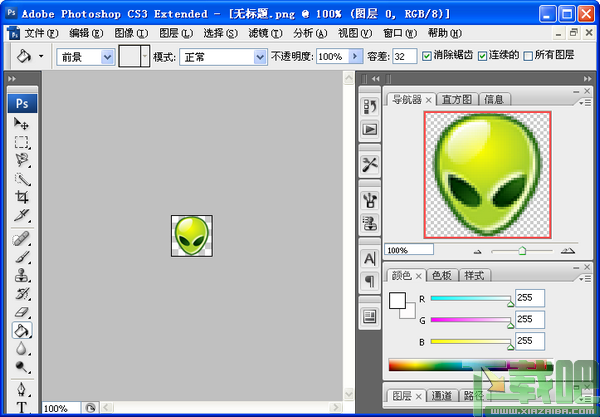
Task: Click the navigator zoom out button
Action: 477,252
